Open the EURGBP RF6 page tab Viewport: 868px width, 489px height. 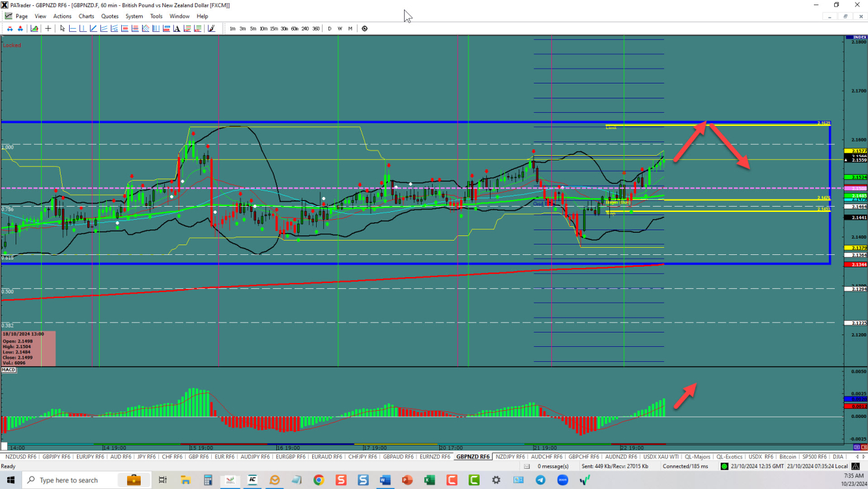click(x=292, y=457)
